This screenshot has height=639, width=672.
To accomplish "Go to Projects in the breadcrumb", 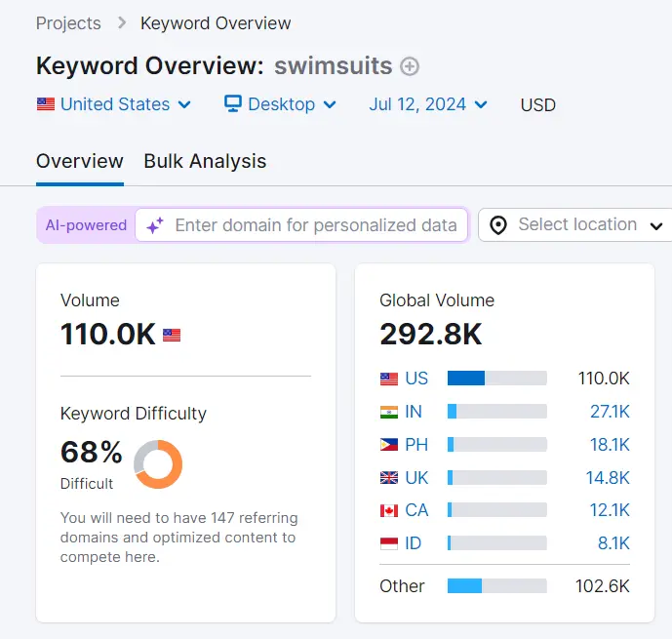I will (68, 23).
